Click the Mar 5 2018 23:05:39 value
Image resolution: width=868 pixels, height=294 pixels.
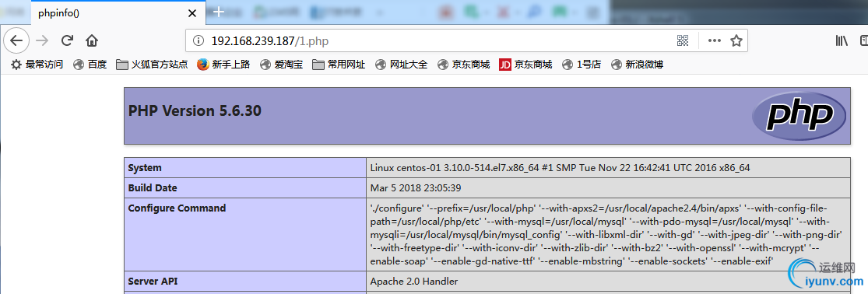point(416,188)
